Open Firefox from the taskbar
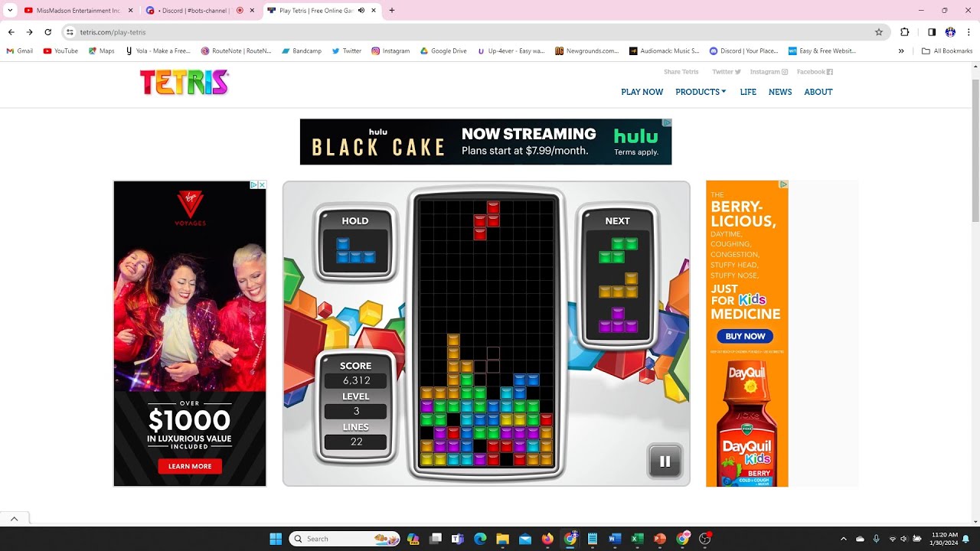The height and width of the screenshot is (551, 980). click(x=547, y=539)
